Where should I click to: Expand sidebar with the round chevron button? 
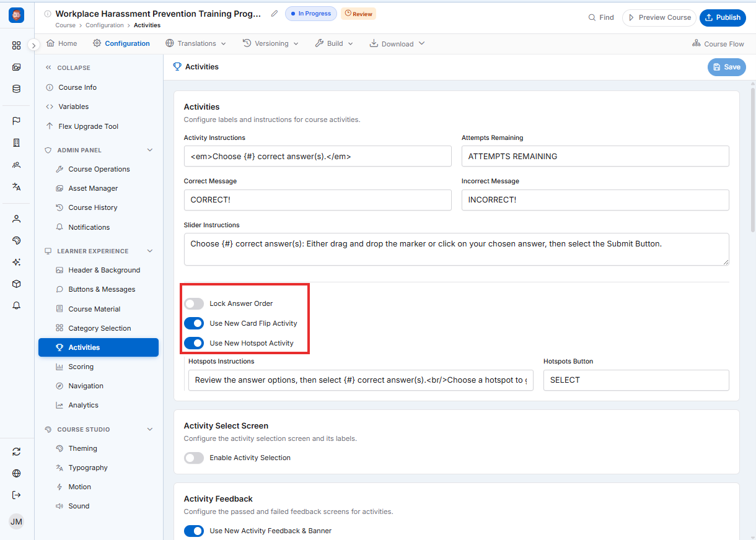[x=34, y=45]
